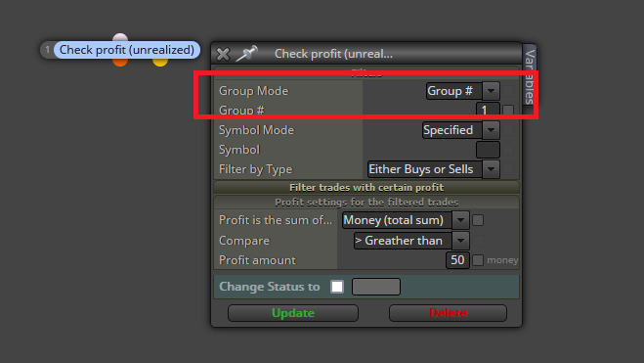644x363 pixels.
Task: Close the Check profit properties panel
Action: [x=223, y=54]
